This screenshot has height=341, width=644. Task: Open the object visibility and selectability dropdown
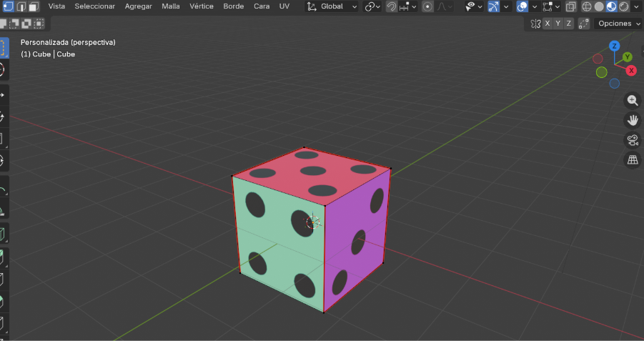click(x=474, y=6)
